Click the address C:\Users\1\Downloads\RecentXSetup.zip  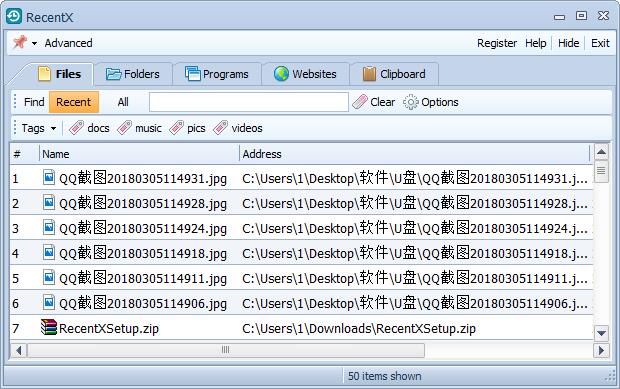pyautogui.click(x=359, y=328)
